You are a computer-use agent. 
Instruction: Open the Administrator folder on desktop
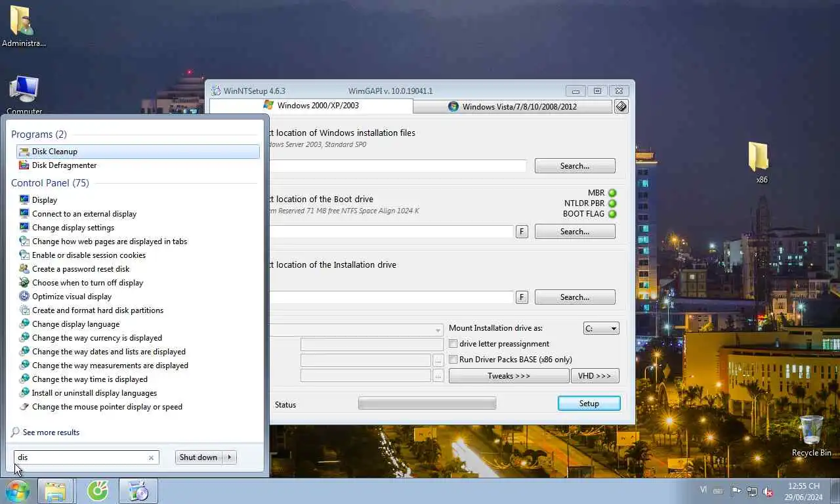click(24, 26)
